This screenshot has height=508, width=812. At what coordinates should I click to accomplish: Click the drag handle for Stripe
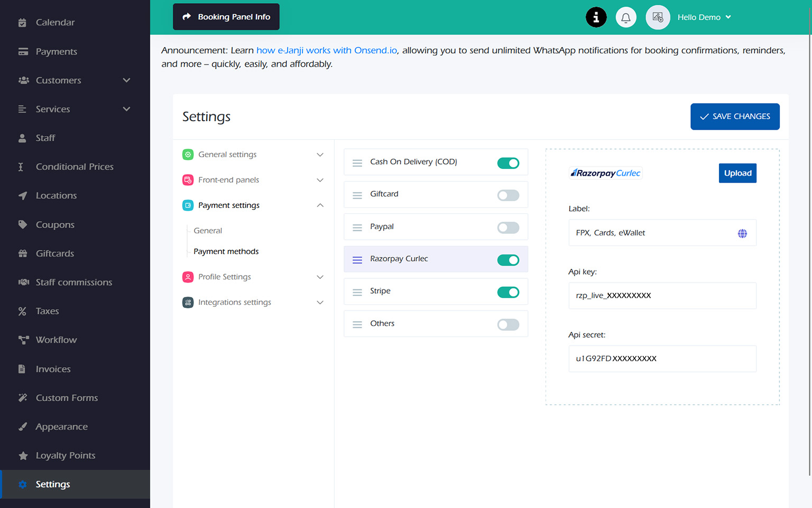357,292
